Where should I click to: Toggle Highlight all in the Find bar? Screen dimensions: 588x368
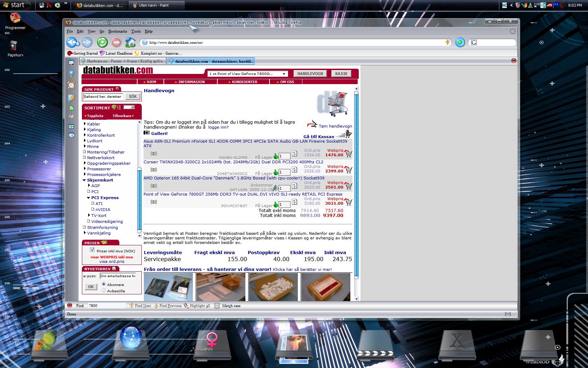[197, 306]
